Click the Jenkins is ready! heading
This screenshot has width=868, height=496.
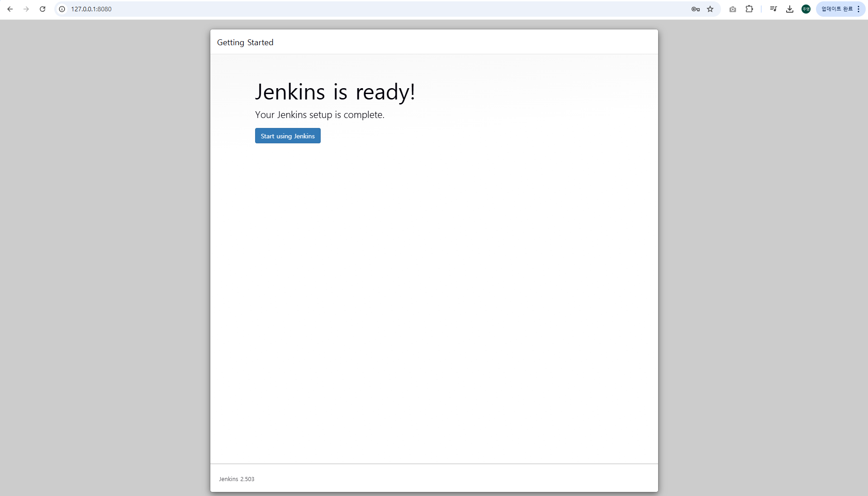point(335,92)
